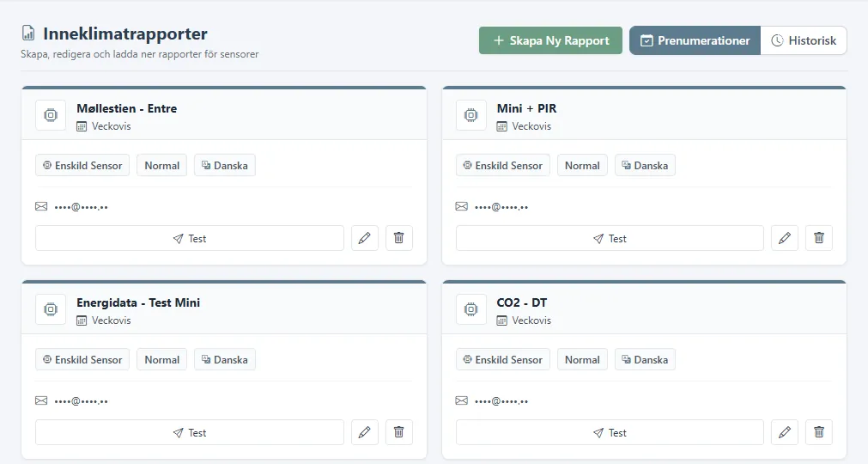Viewport: 868px width, 464px height.
Task: Switch to the Prenumerationer tab
Action: (695, 40)
